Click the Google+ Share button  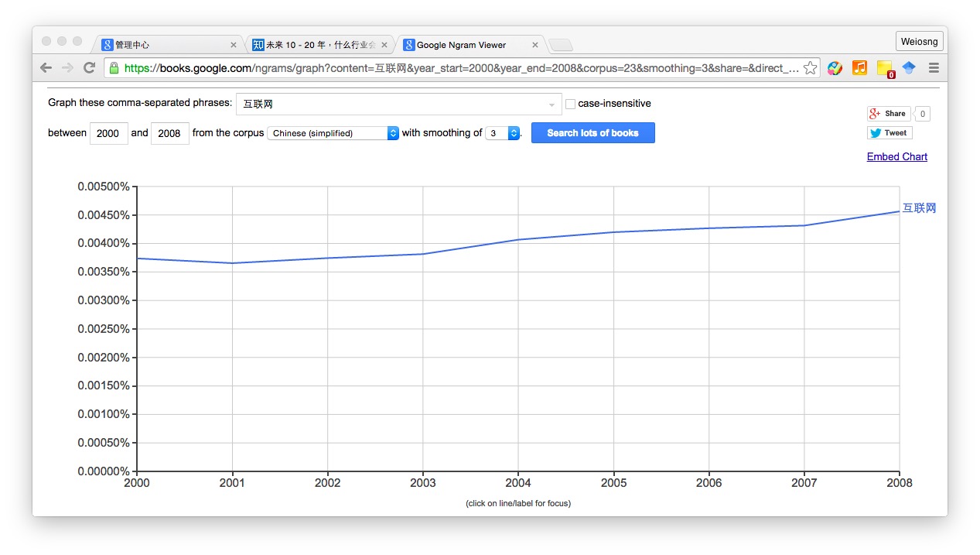coord(888,114)
